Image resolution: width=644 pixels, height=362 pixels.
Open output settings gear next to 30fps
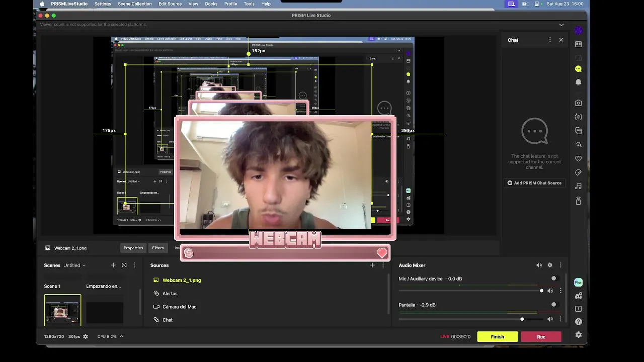point(86,336)
